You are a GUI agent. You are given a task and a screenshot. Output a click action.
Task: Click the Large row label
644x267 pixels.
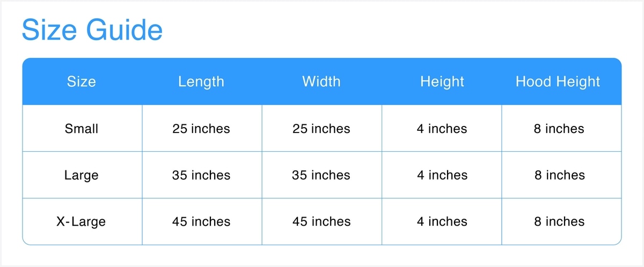82,175
